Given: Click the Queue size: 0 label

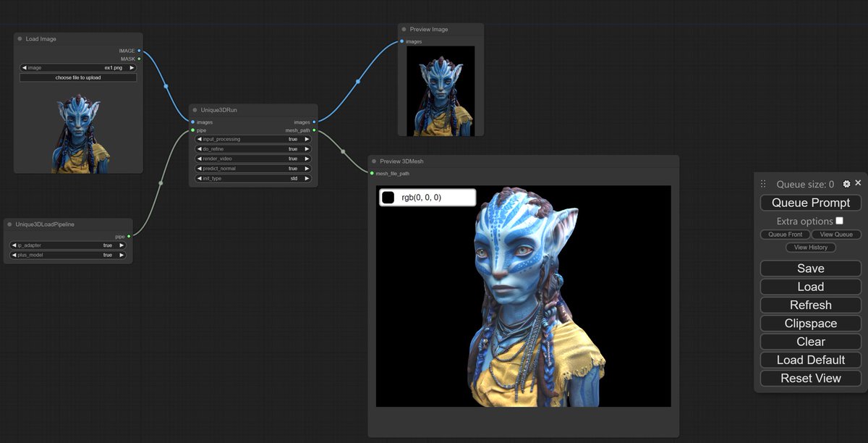Looking at the screenshot, I should (805, 185).
